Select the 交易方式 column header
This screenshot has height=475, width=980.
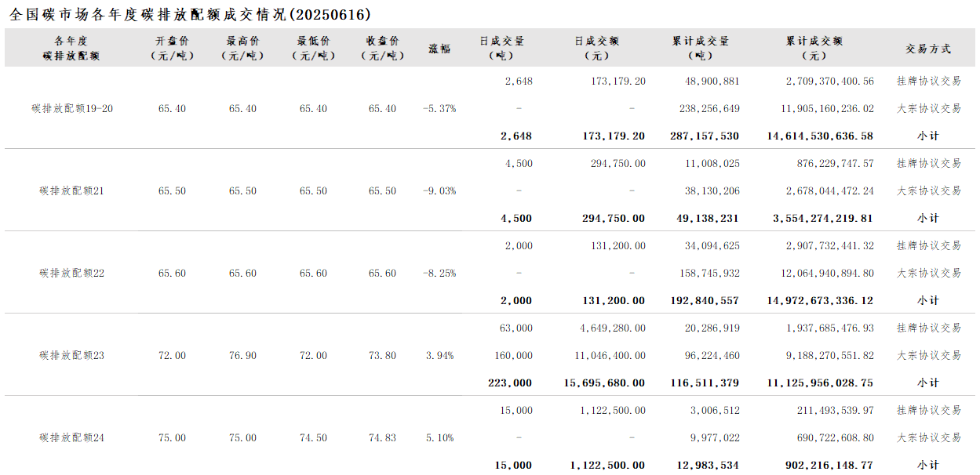click(x=928, y=48)
